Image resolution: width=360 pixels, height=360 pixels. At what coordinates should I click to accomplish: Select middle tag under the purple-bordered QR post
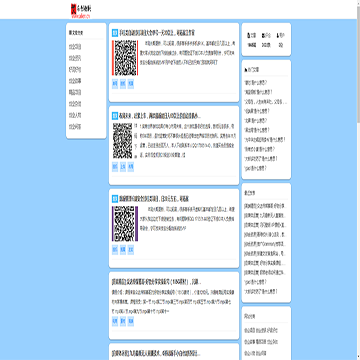click(123, 250)
